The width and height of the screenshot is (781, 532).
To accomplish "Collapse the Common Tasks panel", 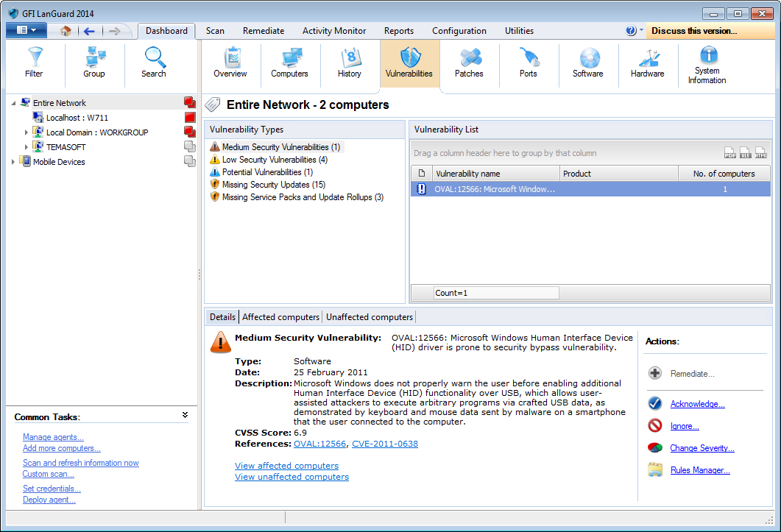I will [185, 415].
